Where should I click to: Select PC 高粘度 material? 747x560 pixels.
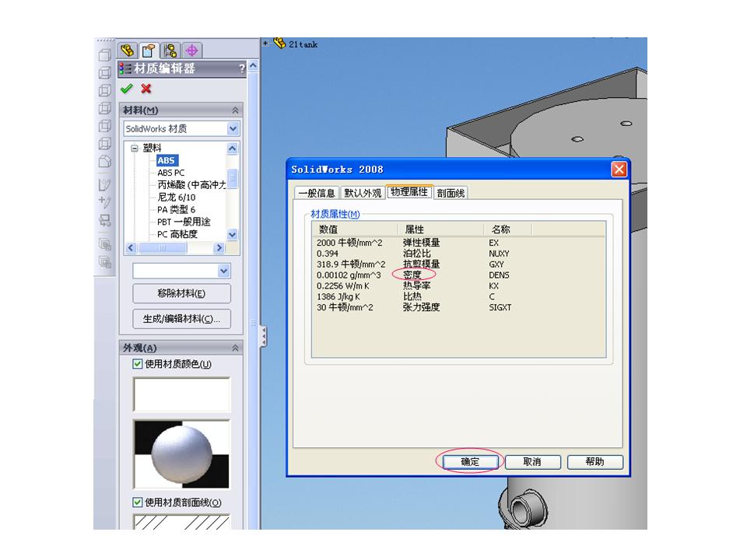177,234
